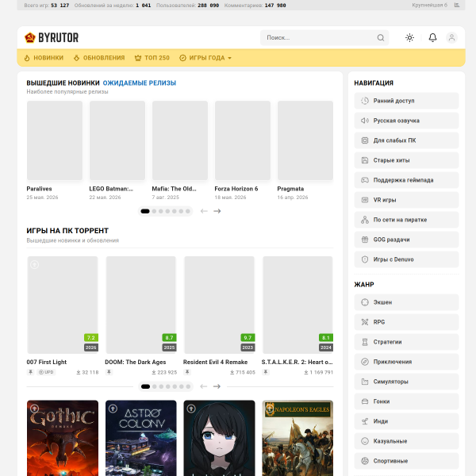Click the Гонки car icon
This screenshot has width=476, height=476.
pyautogui.click(x=365, y=401)
